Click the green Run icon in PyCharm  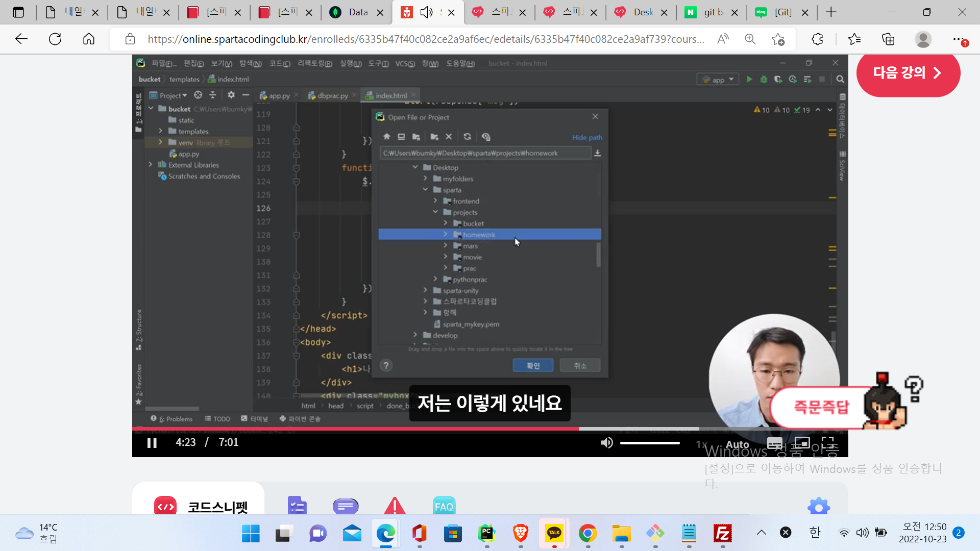[x=749, y=80]
